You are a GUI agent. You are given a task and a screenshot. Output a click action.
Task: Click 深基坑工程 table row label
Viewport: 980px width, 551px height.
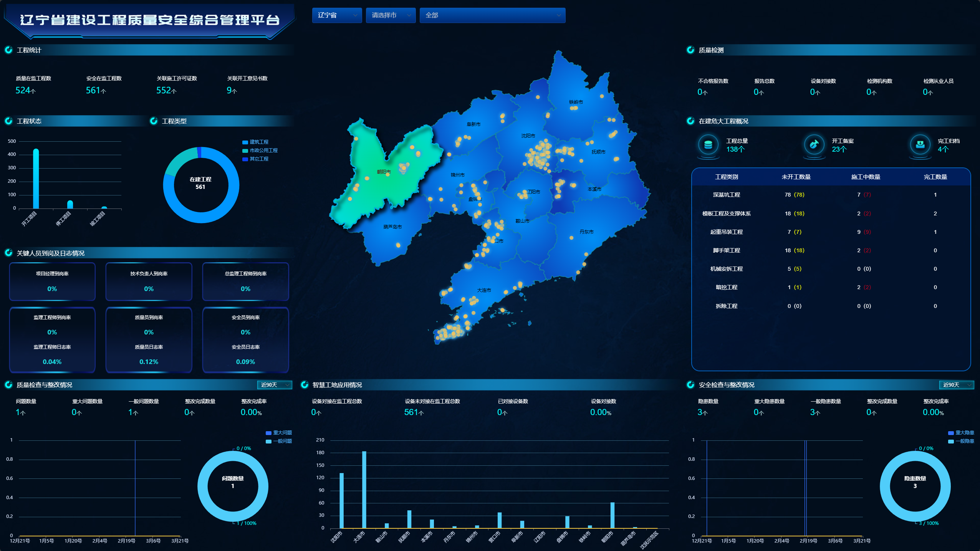[x=727, y=195]
